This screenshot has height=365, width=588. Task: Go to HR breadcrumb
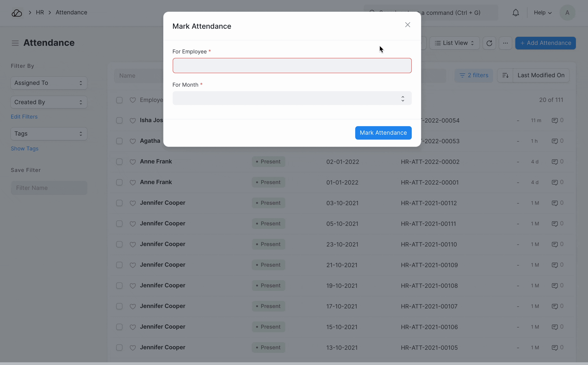[x=40, y=13]
